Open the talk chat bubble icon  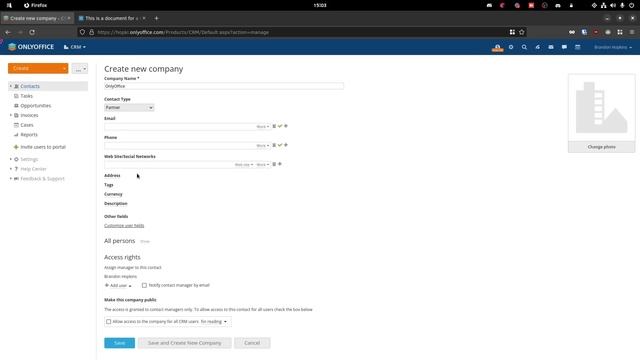pyautogui.click(x=564, y=47)
